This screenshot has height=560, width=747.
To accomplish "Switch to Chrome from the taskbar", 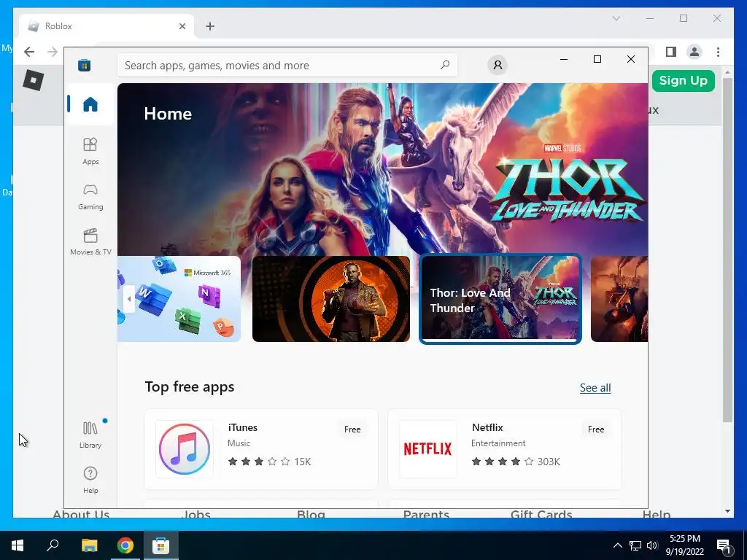I will coord(125,545).
